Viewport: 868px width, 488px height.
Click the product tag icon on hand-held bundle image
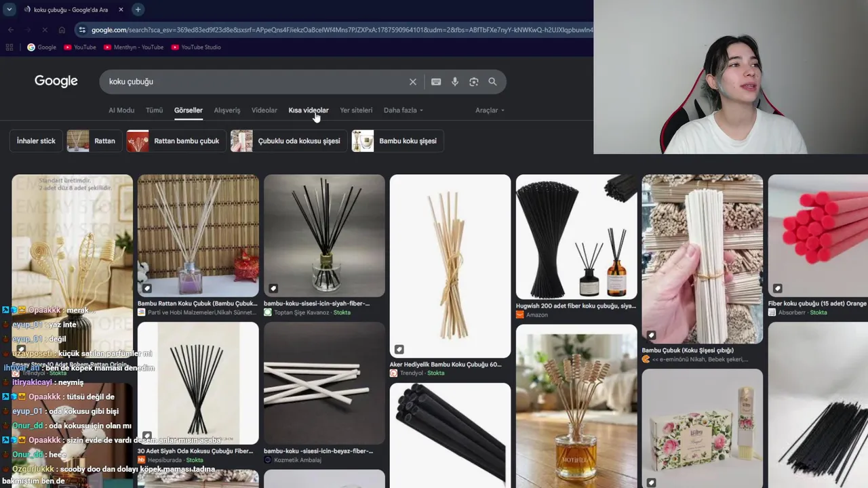pyautogui.click(x=652, y=335)
